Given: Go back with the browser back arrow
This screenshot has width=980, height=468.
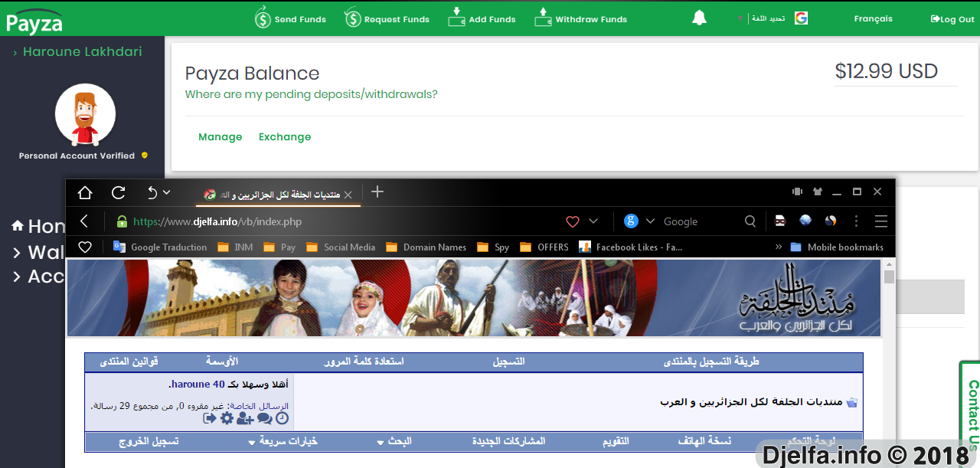Looking at the screenshot, I should (x=84, y=221).
